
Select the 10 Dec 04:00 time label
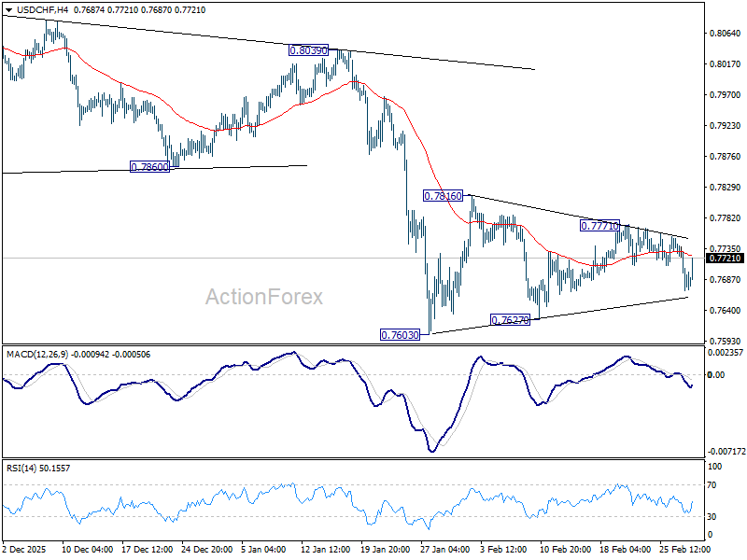point(87,549)
